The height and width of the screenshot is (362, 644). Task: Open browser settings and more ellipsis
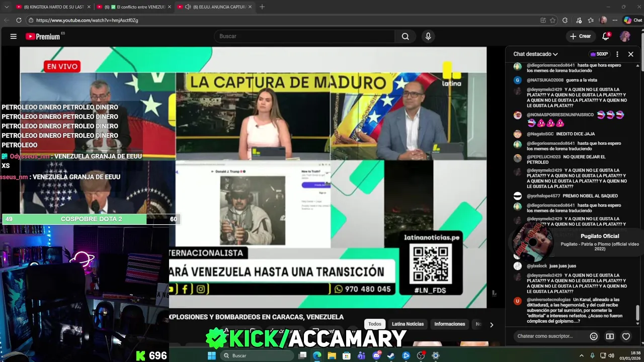click(615, 20)
